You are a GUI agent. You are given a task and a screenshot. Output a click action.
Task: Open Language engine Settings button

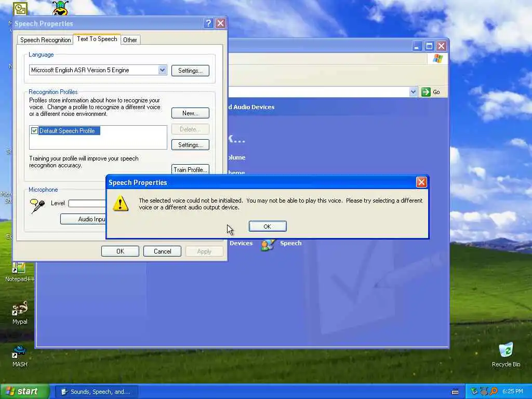click(190, 71)
